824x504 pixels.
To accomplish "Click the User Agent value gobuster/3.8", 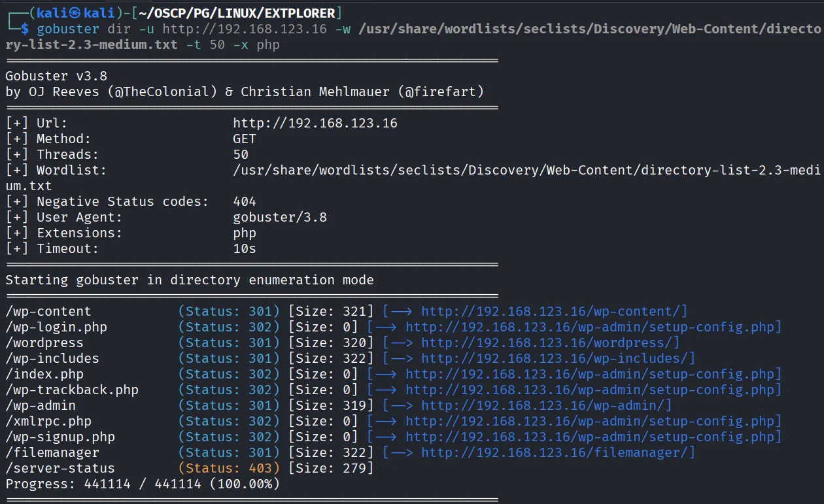I will point(280,217).
